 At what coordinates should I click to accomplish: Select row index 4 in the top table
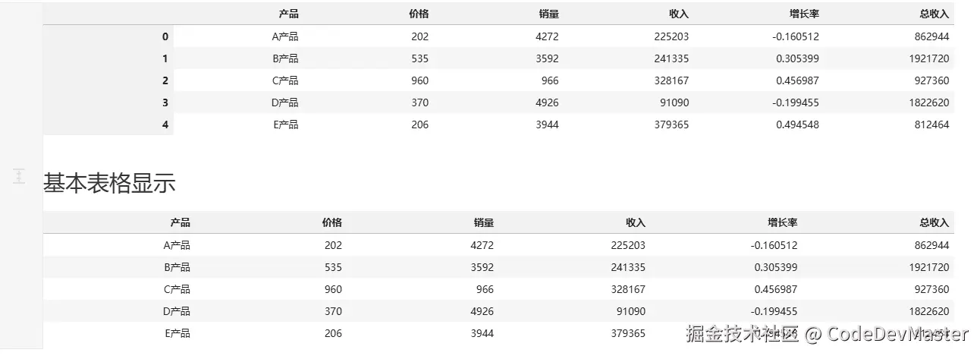165,124
